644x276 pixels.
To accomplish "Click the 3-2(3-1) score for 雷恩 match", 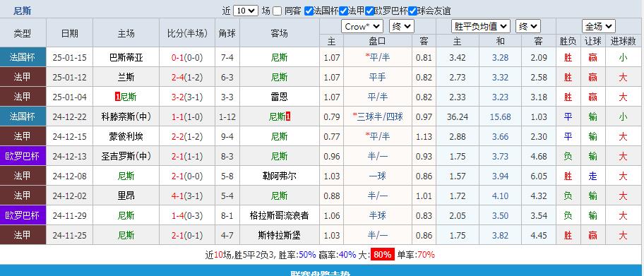I will click(x=187, y=97).
